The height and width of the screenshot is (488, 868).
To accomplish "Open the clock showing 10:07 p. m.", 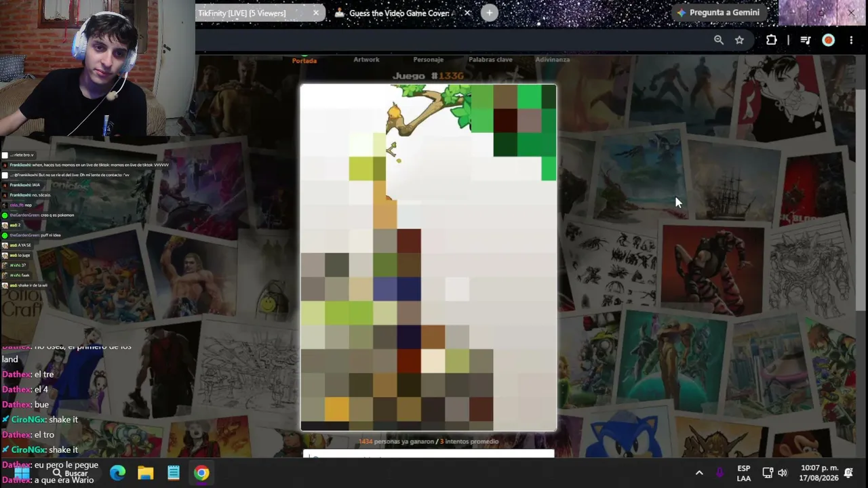I will (x=817, y=473).
